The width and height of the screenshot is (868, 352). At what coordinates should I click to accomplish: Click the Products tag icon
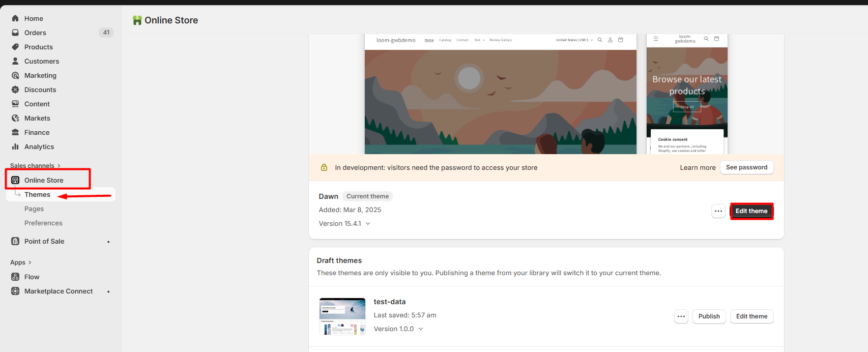click(15, 47)
